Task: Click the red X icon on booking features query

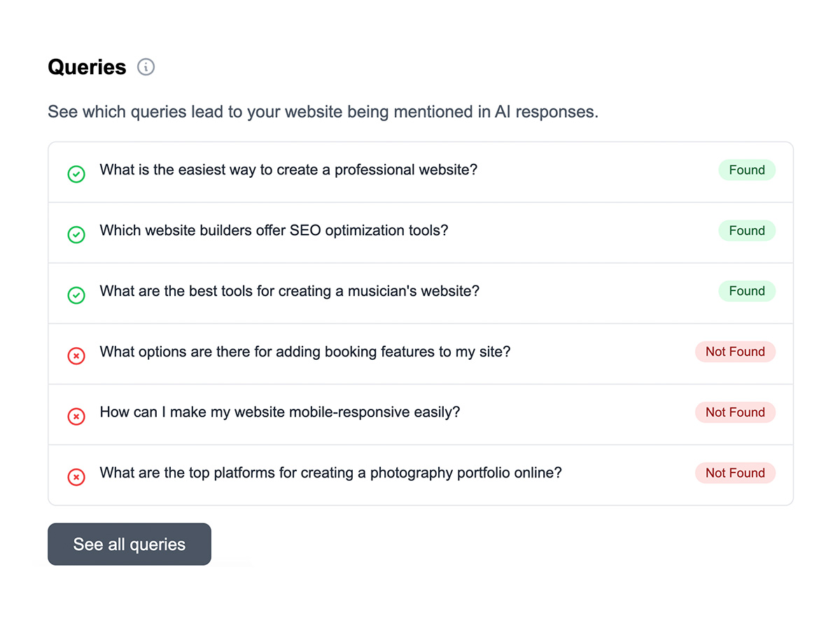Action: point(76,356)
